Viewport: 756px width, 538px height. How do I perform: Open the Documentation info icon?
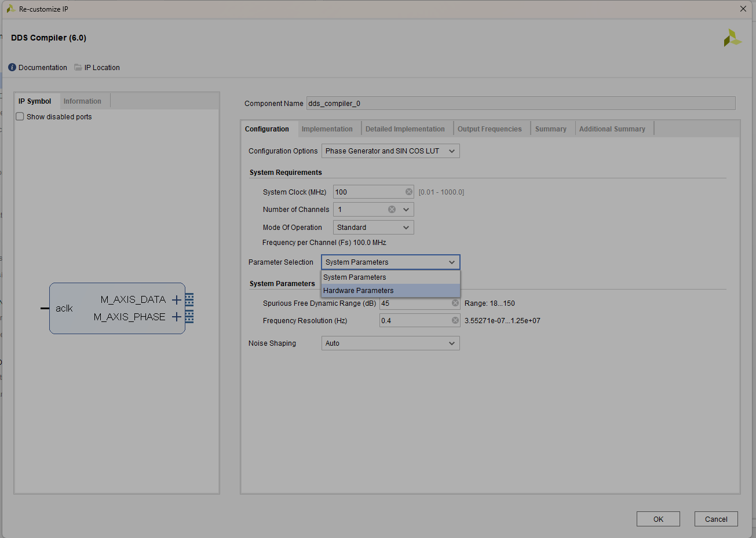click(x=12, y=68)
